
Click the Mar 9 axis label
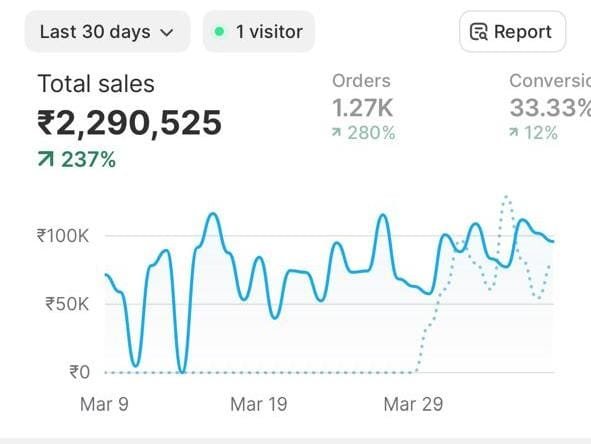pyautogui.click(x=104, y=404)
